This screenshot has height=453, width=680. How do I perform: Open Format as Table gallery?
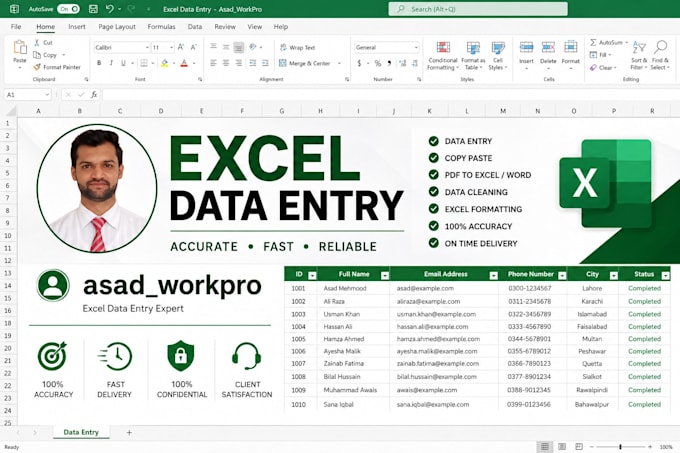(473, 55)
